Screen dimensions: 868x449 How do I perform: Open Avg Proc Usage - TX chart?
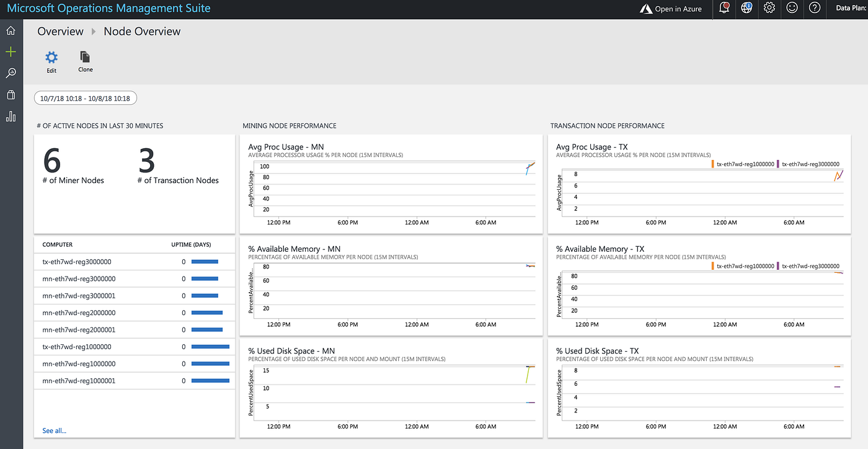click(x=700, y=185)
